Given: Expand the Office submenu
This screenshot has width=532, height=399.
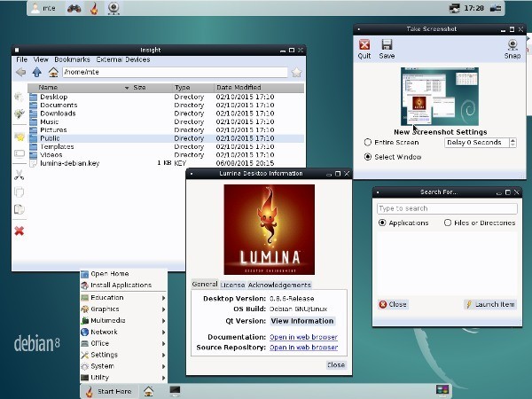Looking at the screenshot, I should click(x=123, y=343).
